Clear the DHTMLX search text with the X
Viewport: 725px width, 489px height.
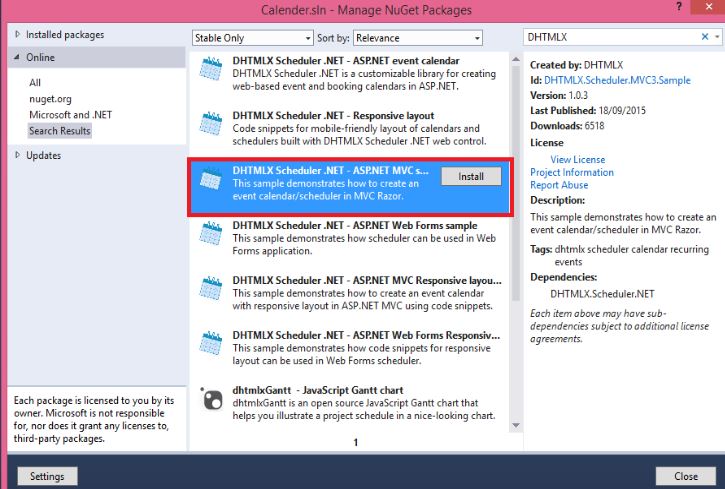point(705,37)
